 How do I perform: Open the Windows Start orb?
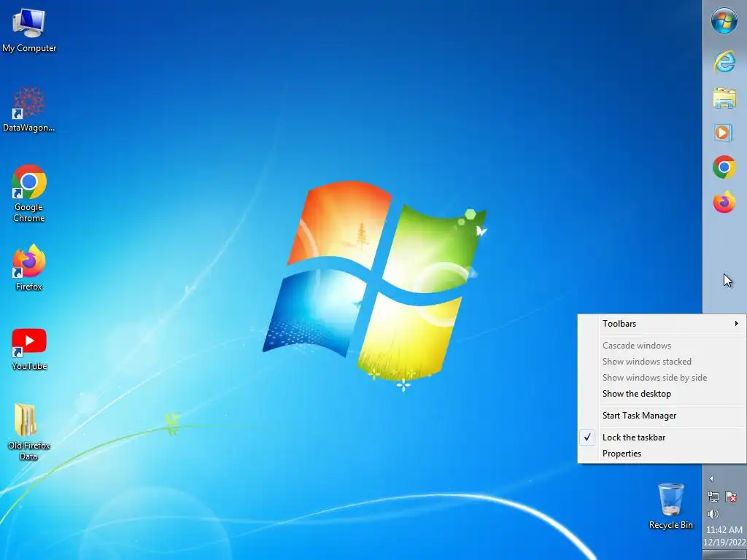click(x=724, y=21)
